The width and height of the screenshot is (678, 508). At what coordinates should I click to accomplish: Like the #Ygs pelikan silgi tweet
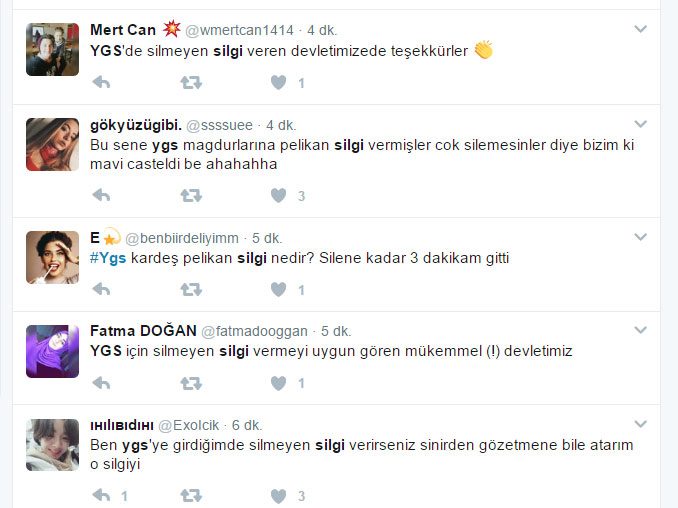pyautogui.click(x=278, y=289)
